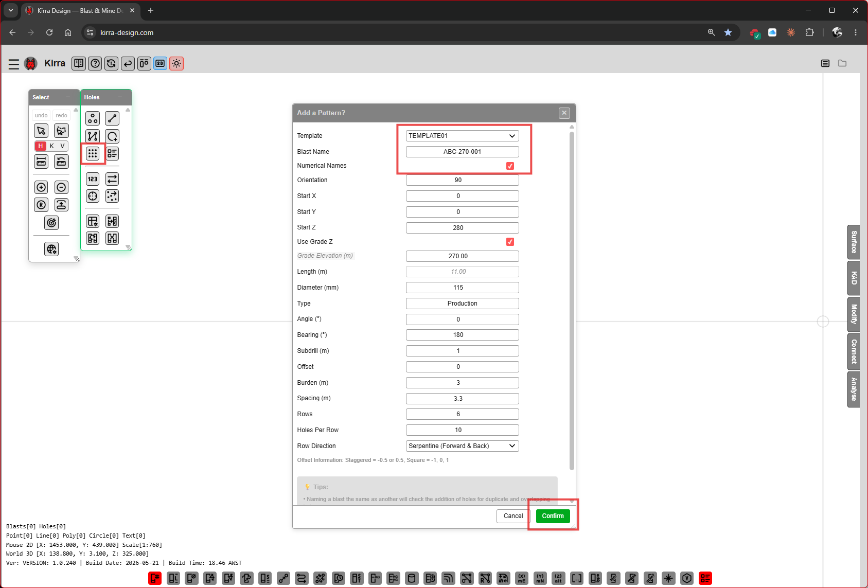Open the globe settings icon

[51, 250]
